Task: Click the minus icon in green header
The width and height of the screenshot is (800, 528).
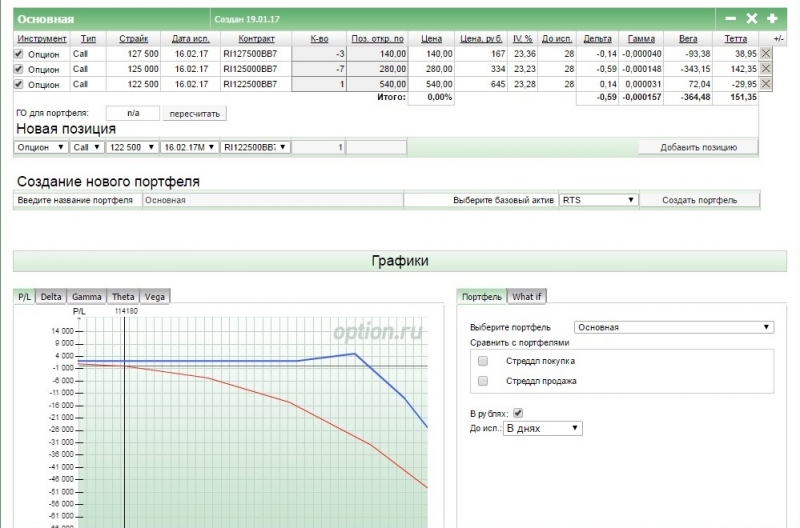Action: tap(730, 19)
